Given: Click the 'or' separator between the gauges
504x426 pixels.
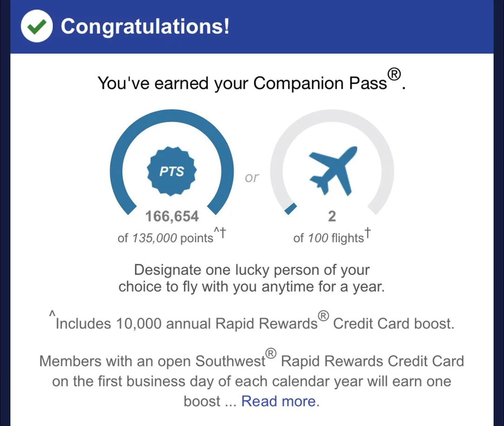Looking at the screenshot, I should (x=252, y=178).
